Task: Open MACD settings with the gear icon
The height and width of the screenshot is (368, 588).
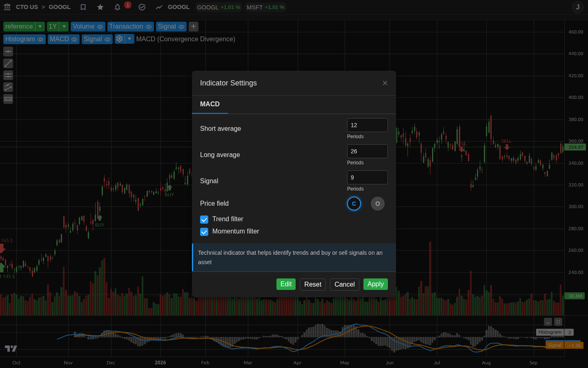Action: point(119,39)
